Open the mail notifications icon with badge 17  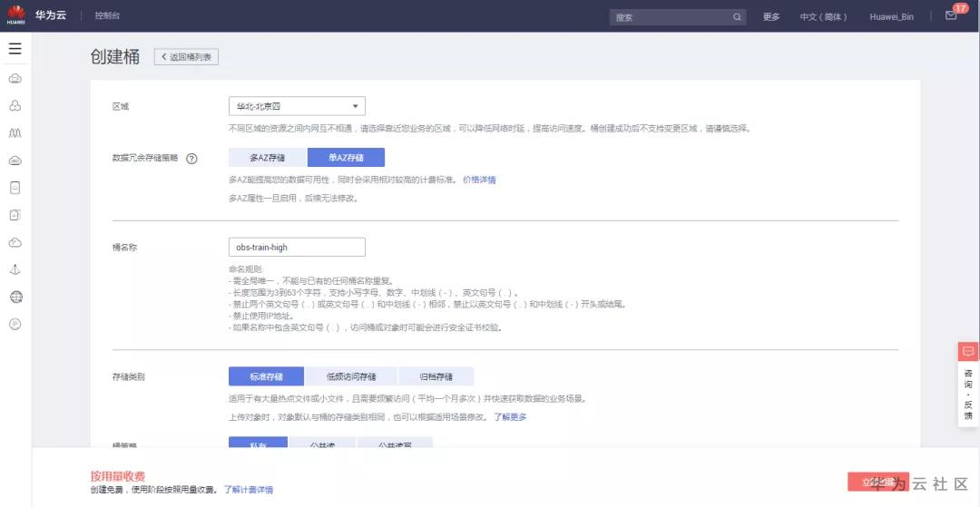951,15
